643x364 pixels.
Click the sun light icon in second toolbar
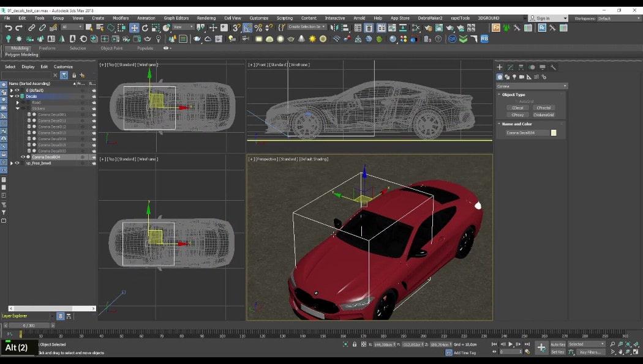coord(312,39)
